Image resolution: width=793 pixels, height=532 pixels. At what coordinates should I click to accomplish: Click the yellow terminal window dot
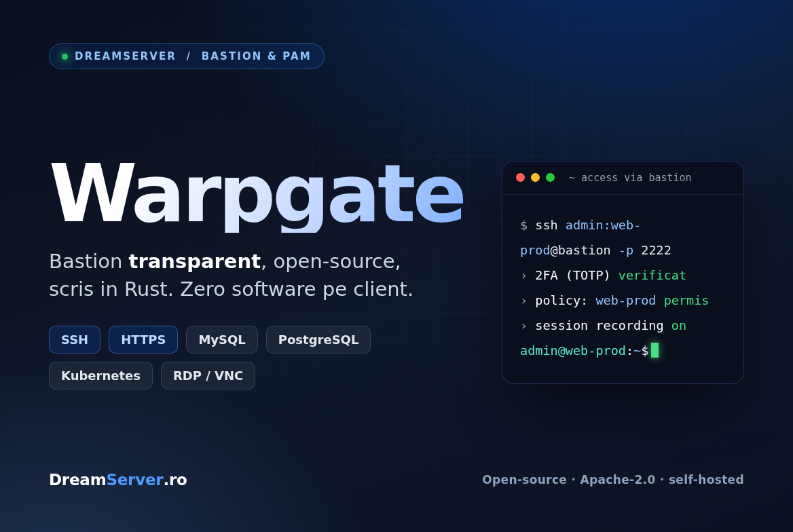(535, 178)
